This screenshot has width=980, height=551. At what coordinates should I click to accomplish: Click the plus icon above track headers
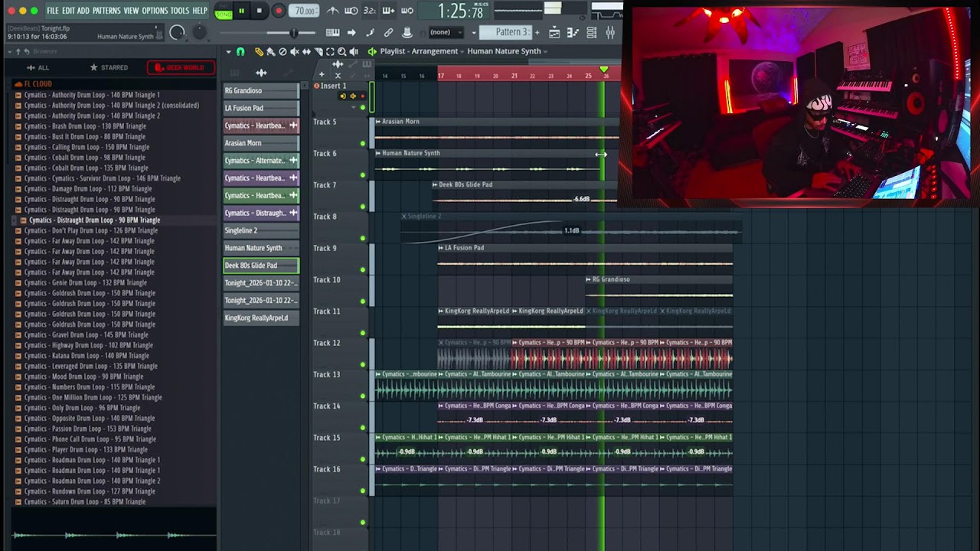click(x=322, y=75)
